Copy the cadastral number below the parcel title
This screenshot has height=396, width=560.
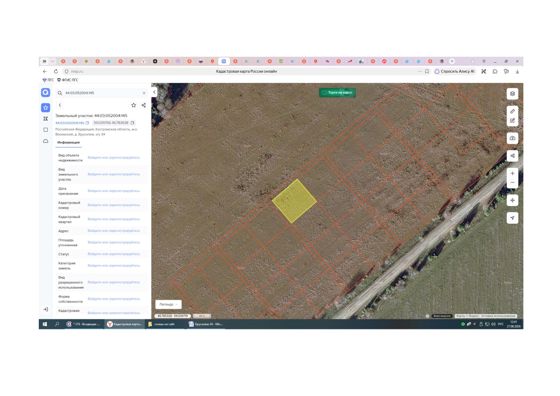(88, 123)
